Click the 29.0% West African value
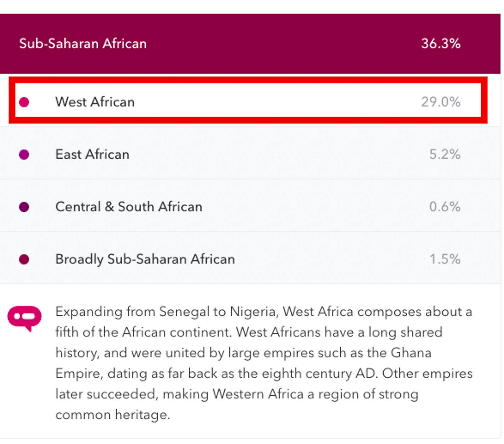504x444 pixels. pos(441,102)
